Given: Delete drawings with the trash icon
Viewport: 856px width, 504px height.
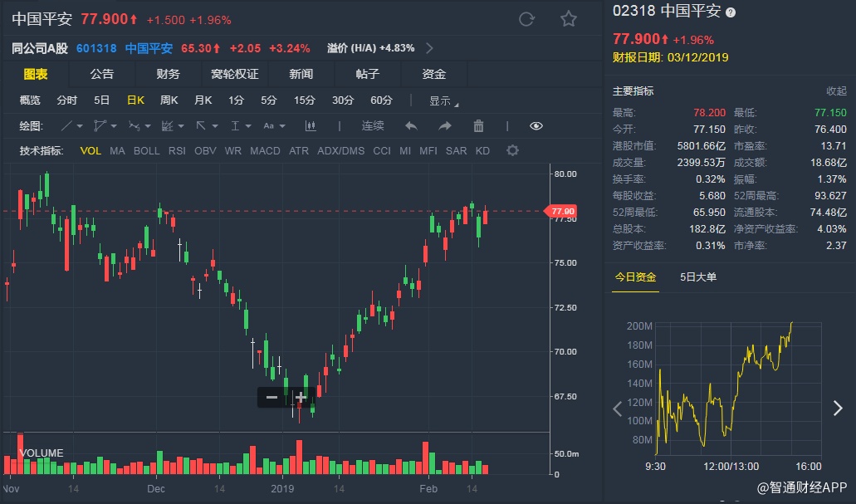Looking at the screenshot, I should point(478,126).
